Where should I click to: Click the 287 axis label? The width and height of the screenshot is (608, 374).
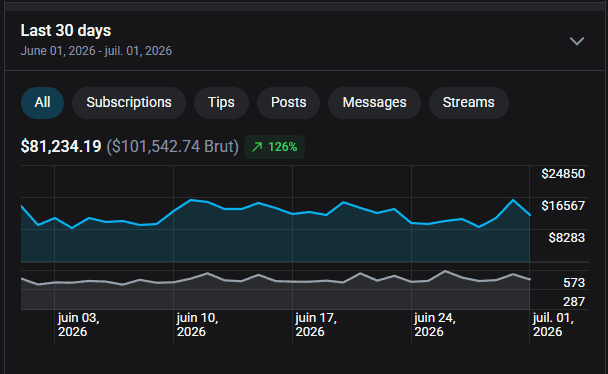[574, 302]
